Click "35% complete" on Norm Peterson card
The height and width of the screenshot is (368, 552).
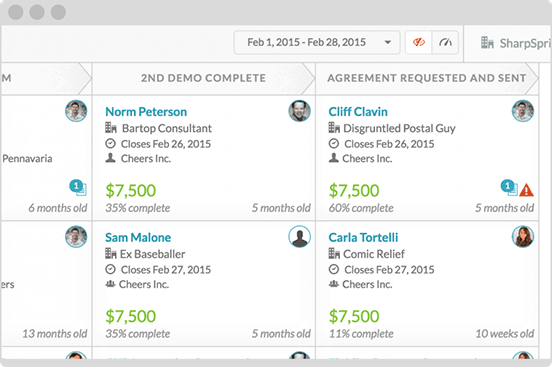point(138,208)
